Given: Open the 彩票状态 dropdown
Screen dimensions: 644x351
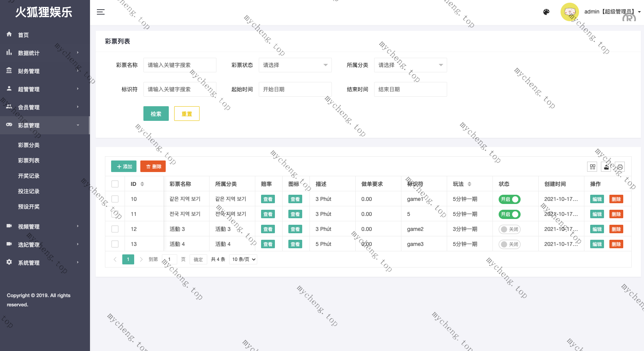Looking at the screenshot, I should click(x=295, y=65).
